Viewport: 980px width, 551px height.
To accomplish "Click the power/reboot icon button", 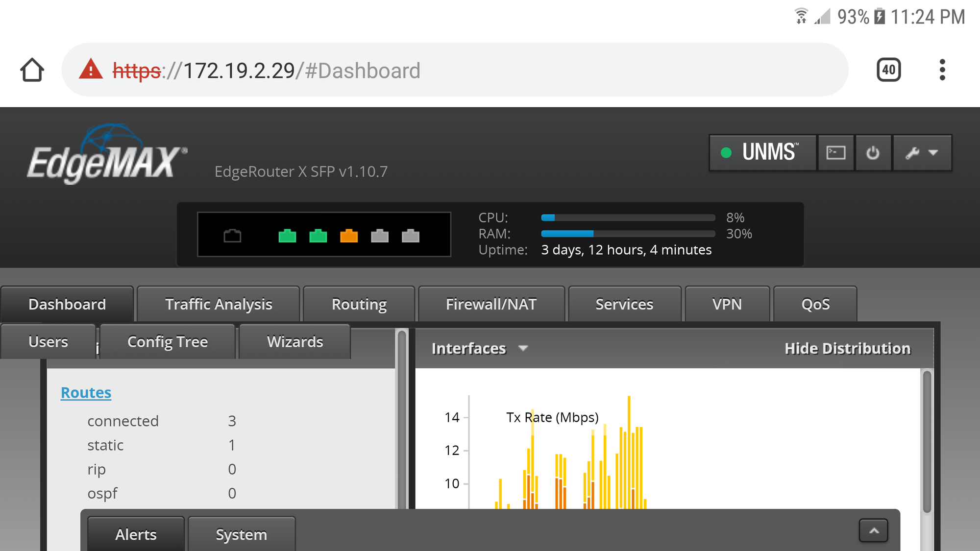I will (x=873, y=153).
